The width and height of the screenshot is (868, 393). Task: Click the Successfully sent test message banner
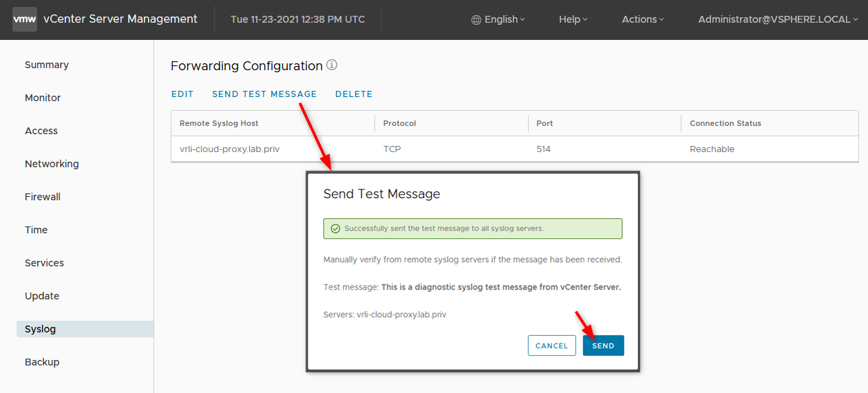(473, 229)
